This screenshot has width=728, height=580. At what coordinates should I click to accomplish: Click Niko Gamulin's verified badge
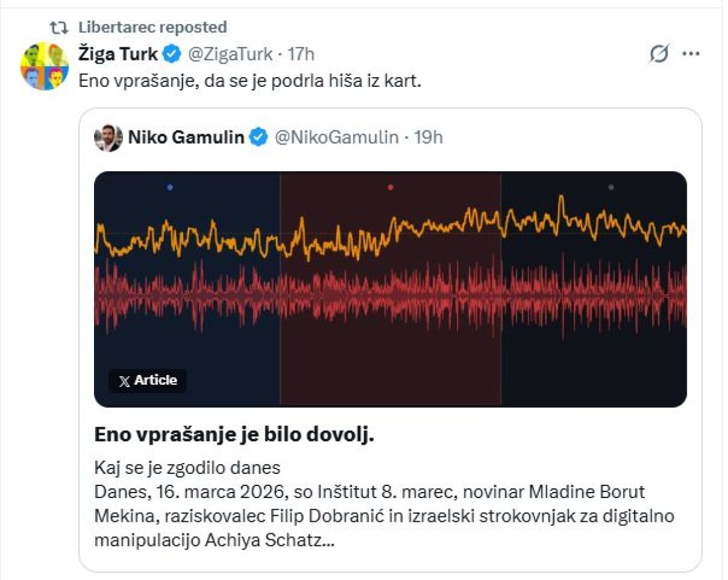pos(259,138)
